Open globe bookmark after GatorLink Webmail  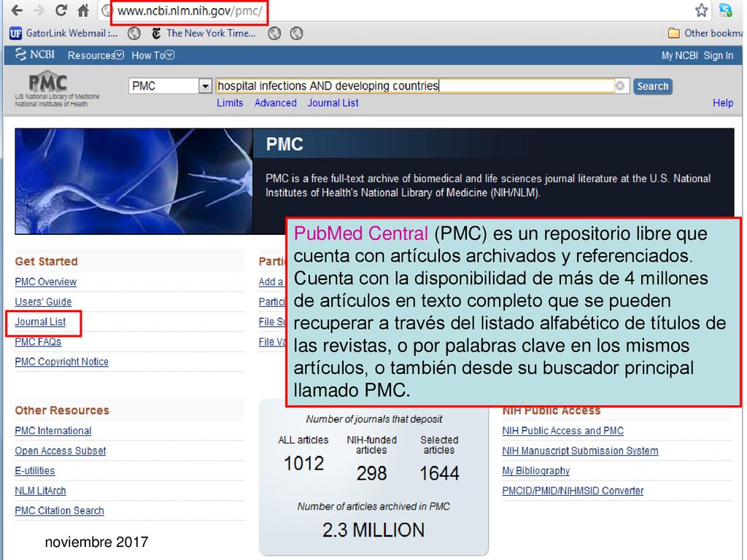pyautogui.click(x=134, y=34)
